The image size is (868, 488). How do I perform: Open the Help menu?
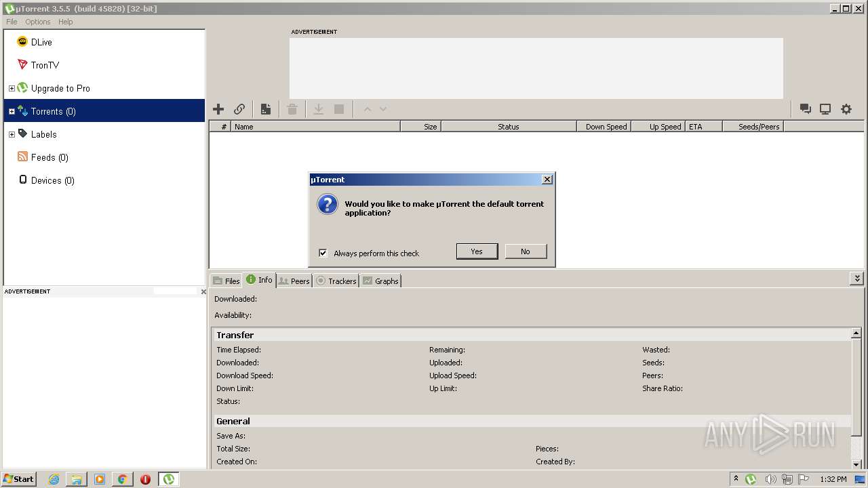coord(66,22)
